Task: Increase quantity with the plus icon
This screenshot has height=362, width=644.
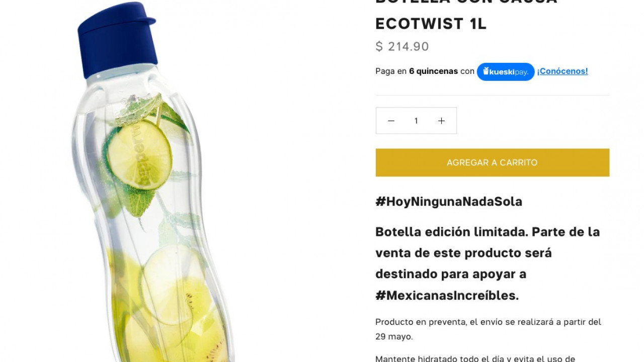Action: pos(441,121)
